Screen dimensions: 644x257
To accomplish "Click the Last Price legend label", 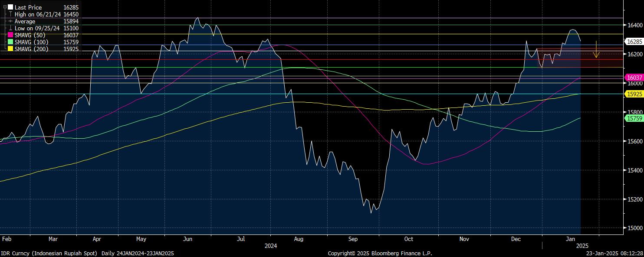I will pyautogui.click(x=28, y=7).
